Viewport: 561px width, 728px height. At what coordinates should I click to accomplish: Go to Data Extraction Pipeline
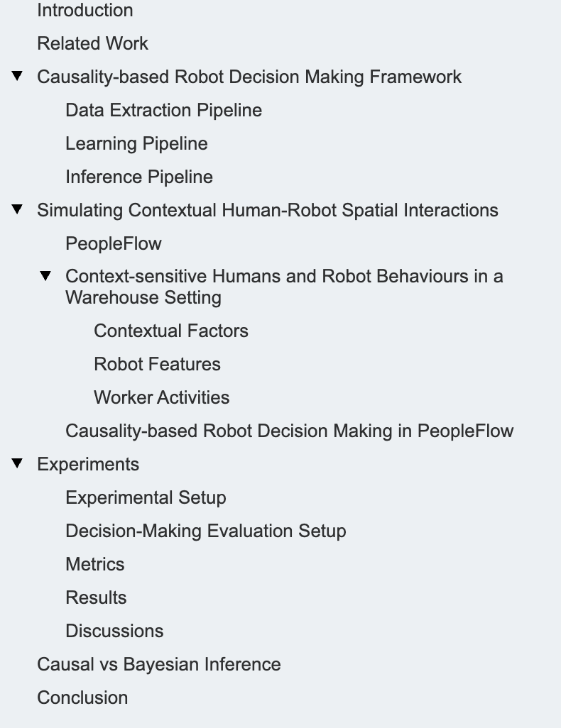tap(163, 110)
